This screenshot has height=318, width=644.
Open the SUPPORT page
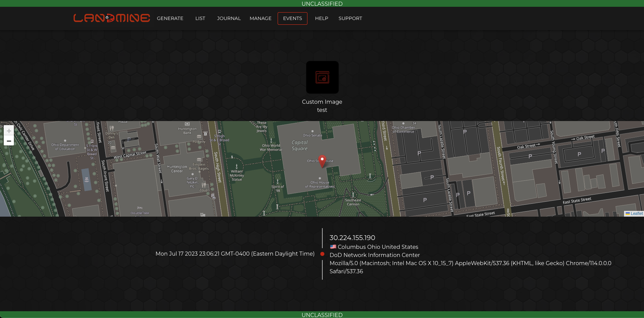350,18
